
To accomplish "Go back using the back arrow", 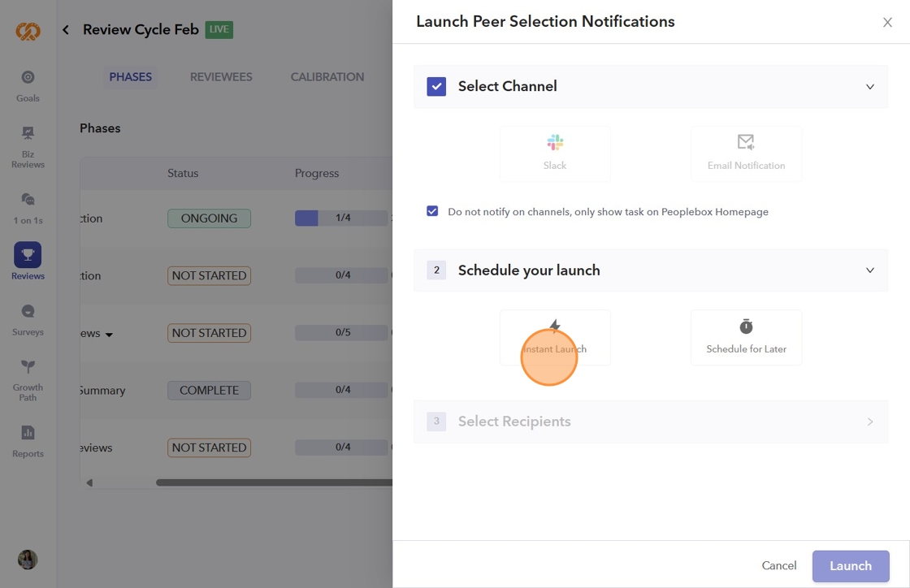I will pos(66,30).
